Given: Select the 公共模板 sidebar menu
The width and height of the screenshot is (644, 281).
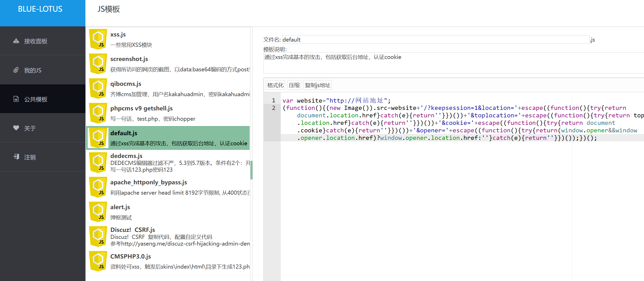Looking at the screenshot, I should click(x=43, y=99).
